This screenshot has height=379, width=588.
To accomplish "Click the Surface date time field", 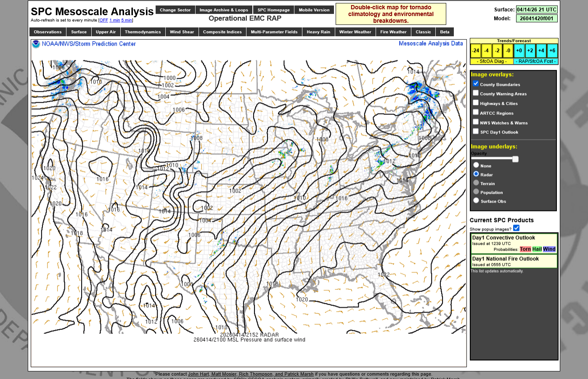I will (537, 9).
